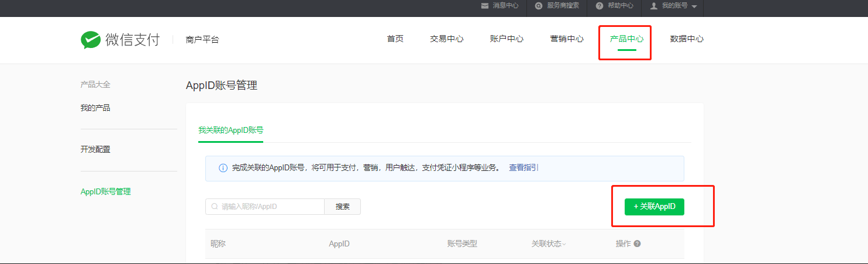
Task: Click the service provider search icon
Action: [x=539, y=6]
